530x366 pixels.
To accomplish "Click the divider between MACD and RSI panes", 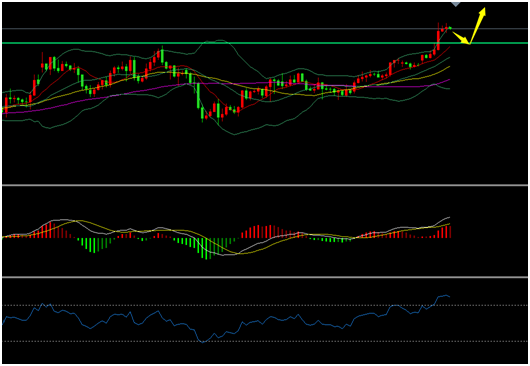I will click(x=265, y=277).
